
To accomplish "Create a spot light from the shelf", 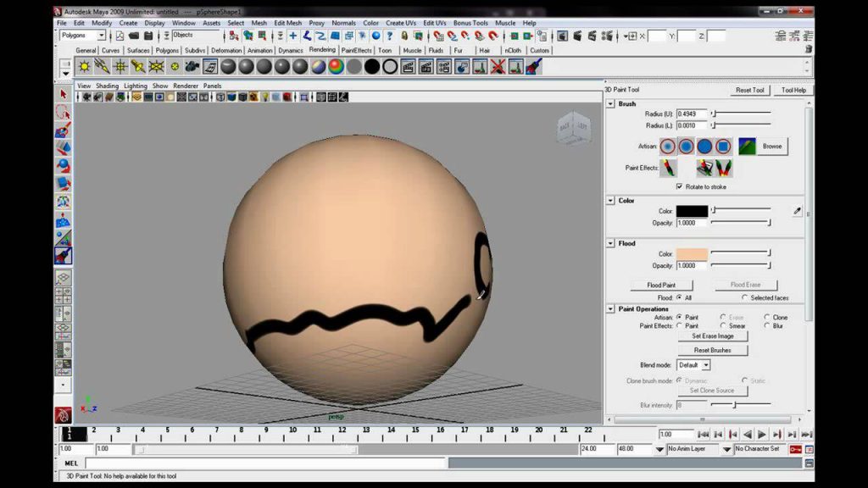I will point(138,67).
